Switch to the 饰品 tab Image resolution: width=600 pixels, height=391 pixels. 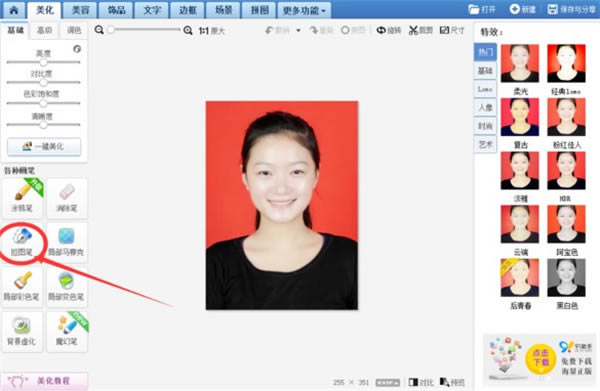point(116,10)
